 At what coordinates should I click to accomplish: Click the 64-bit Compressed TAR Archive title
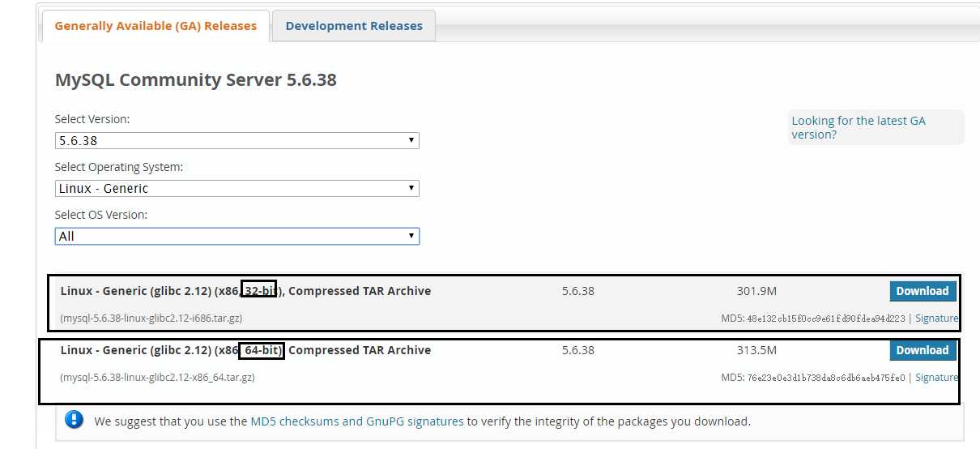(x=245, y=350)
